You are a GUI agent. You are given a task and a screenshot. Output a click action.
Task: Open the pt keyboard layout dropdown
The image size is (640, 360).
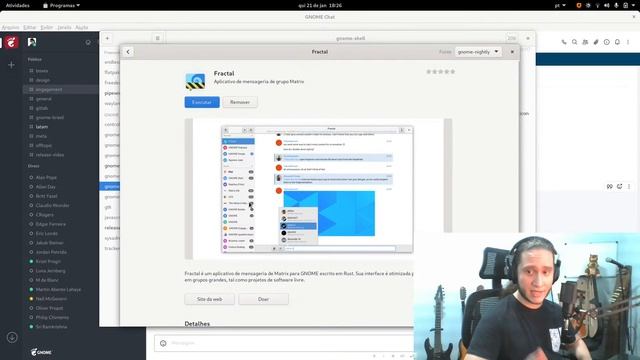point(560,5)
